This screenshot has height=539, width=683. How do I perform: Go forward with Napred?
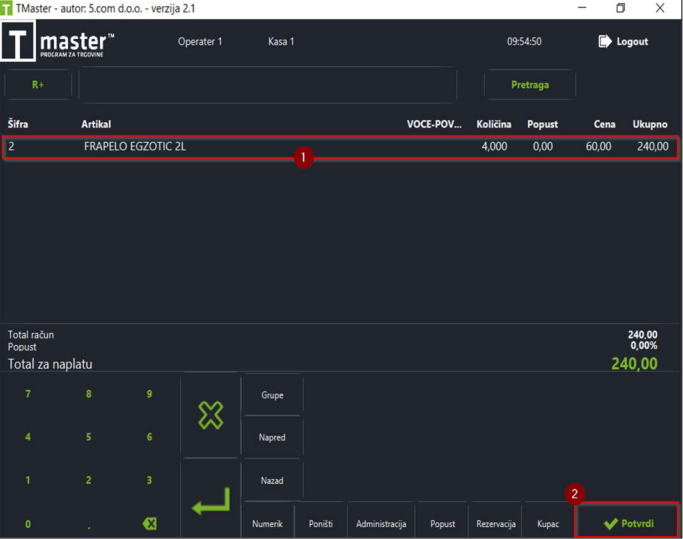coord(272,437)
